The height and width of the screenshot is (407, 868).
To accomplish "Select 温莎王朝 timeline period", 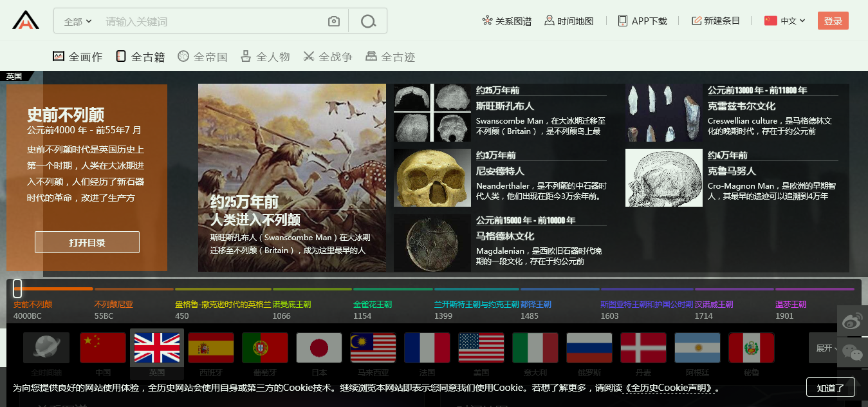I will [791, 304].
